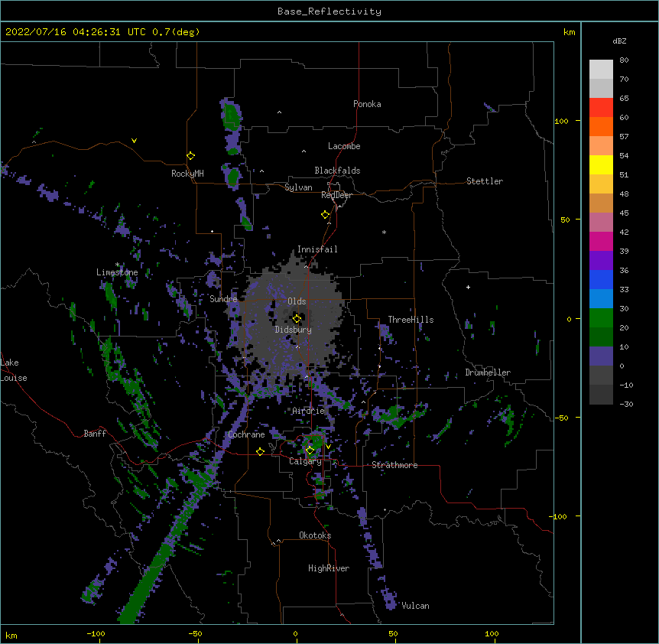Click the -100 km tick label on the bottom axis
Viewport: 659px width, 644px height.
pos(96,633)
